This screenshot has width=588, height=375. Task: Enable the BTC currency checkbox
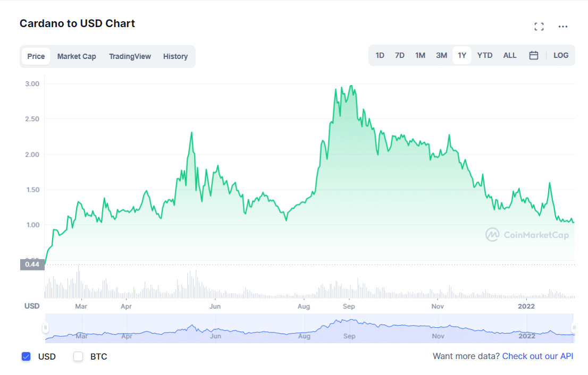click(x=78, y=356)
